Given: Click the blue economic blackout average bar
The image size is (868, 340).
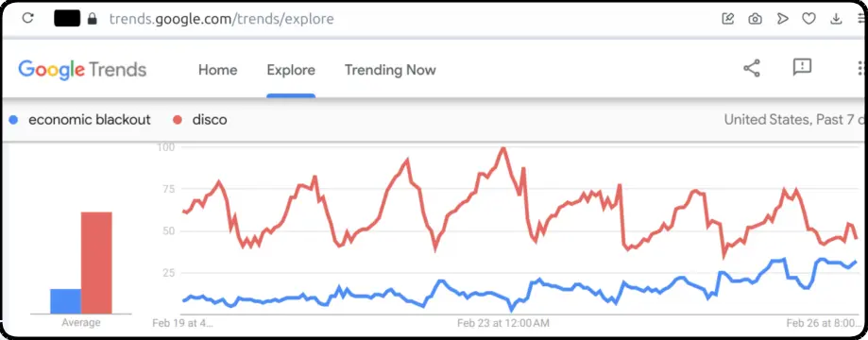Looking at the screenshot, I should [65, 301].
